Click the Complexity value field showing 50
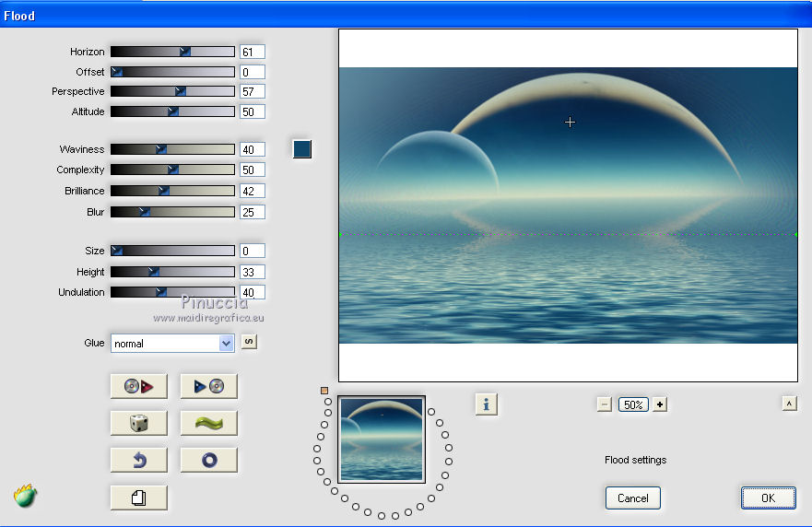Image resolution: width=812 pixels, height=527 pixels. coord(253,170)
